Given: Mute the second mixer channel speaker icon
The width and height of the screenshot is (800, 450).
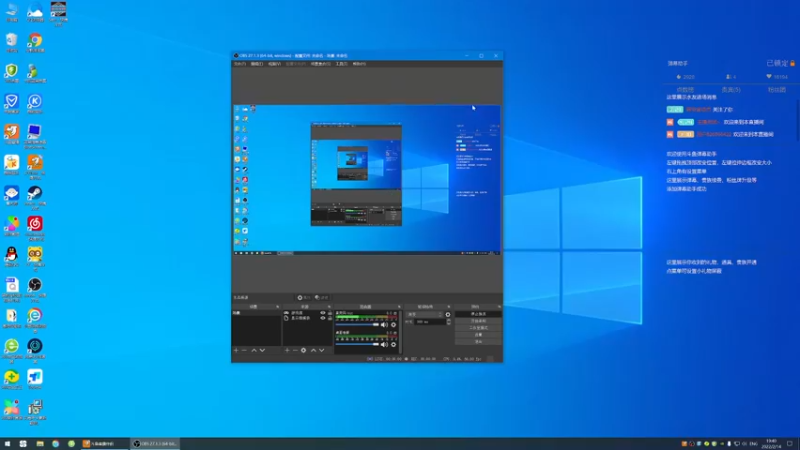Looking at the screenshot, I should [x=384, y=344].
